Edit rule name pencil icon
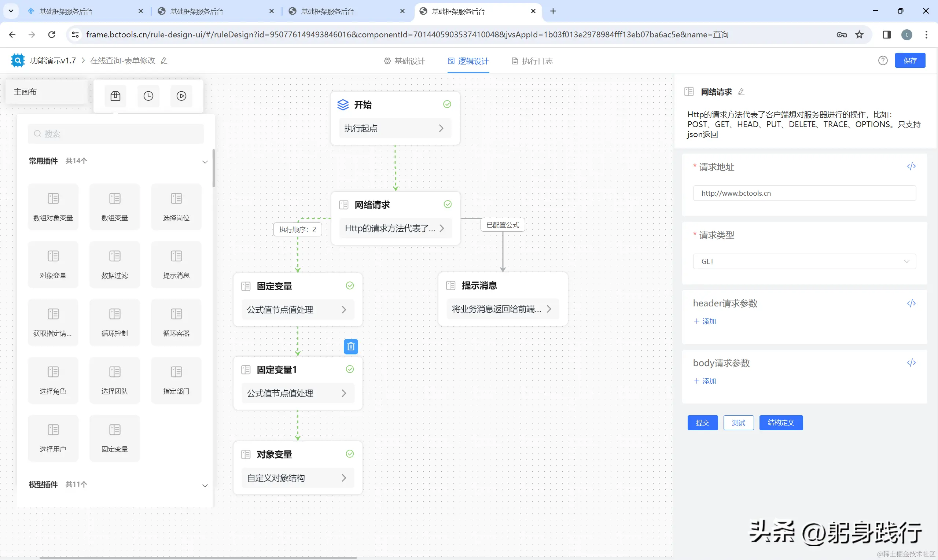938x560 pixels. [x=164, y=61]
